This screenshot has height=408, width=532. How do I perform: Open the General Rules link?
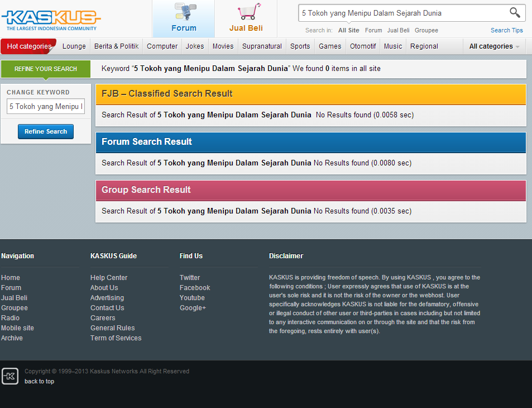tap(113, 328)
